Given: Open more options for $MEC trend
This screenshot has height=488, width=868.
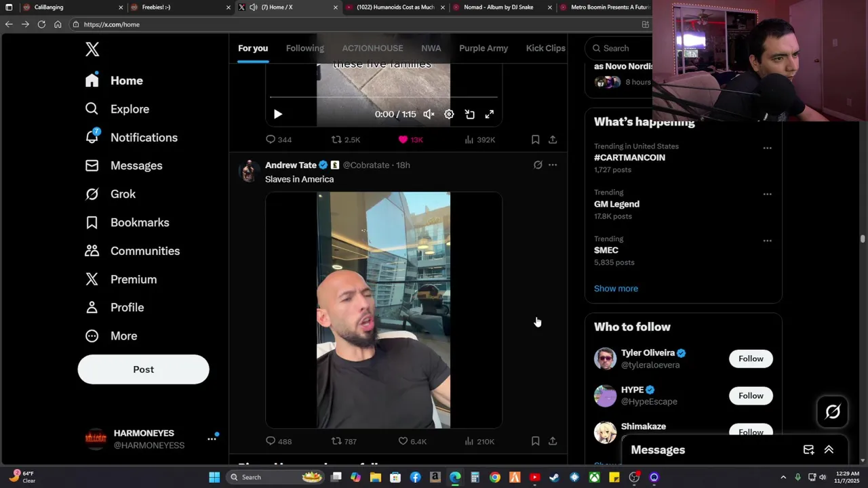Looking at the screenshot, I should [x=767, y=241].
